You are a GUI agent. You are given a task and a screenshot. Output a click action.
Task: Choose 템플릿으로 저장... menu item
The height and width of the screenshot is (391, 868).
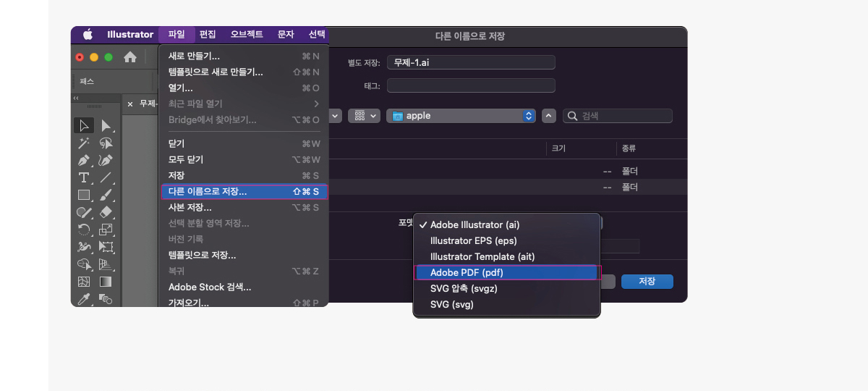pyautogui.click(x=244, y=255)
